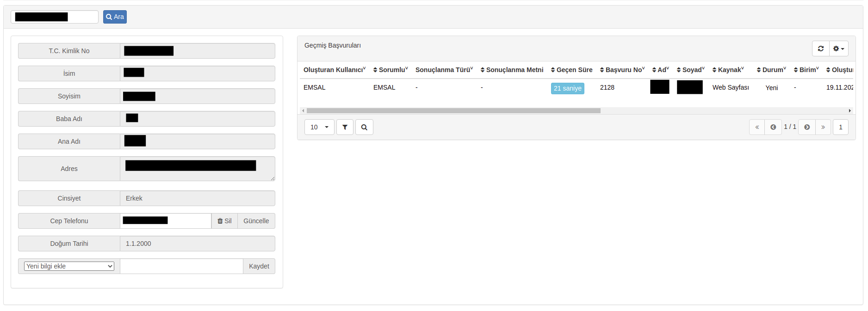
Task: Click the scrollbar right arrow
Action: pyautogui.click(x=850, y=111)
